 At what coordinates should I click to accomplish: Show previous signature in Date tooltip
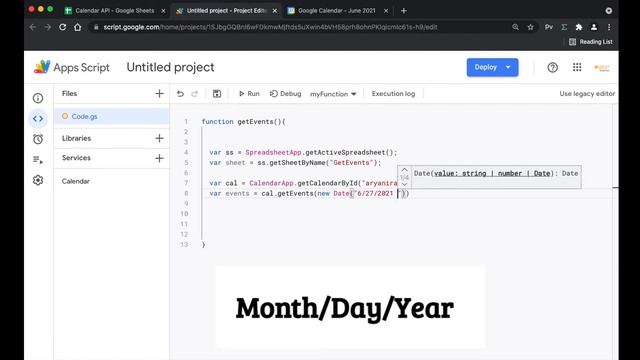pos(404,170)
